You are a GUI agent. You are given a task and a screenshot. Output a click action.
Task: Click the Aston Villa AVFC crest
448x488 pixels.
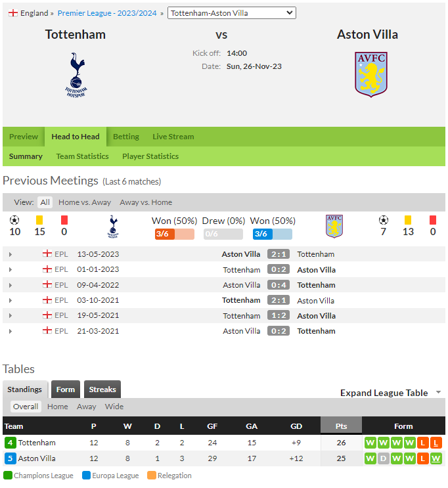pos(370,75)
